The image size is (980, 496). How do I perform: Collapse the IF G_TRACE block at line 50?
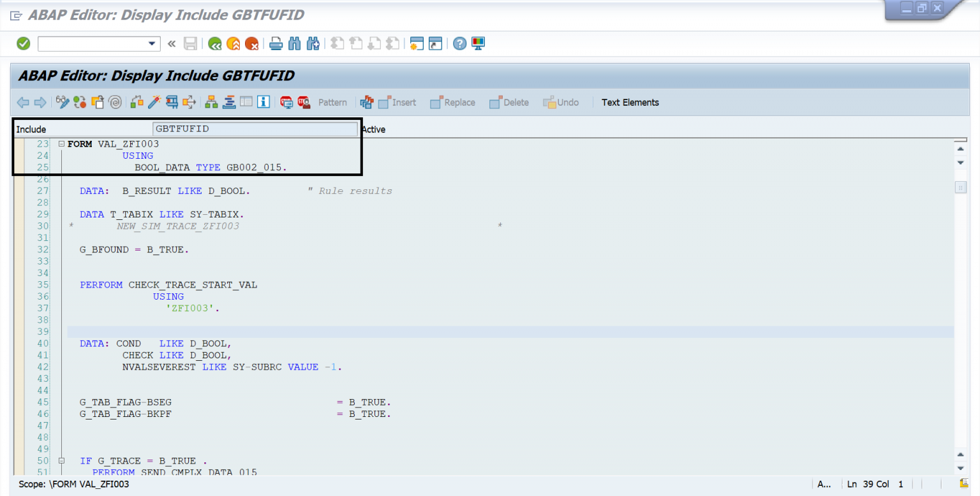pyautogui.click(x=61, y=460)
